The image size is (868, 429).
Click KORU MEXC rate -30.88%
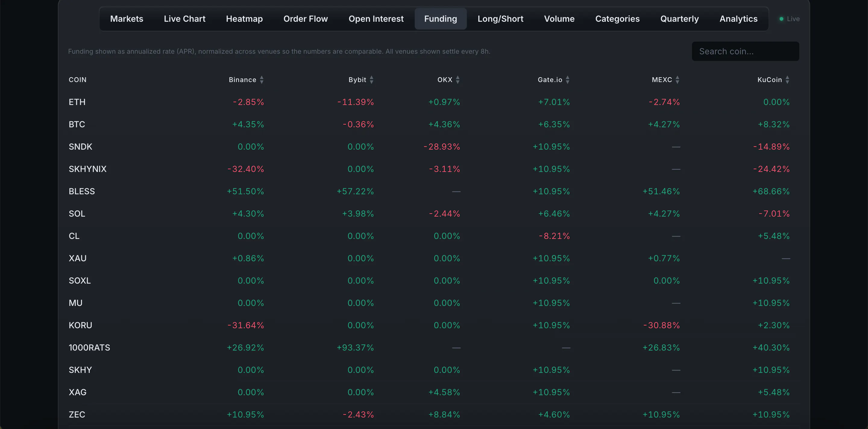click(662, 325)
